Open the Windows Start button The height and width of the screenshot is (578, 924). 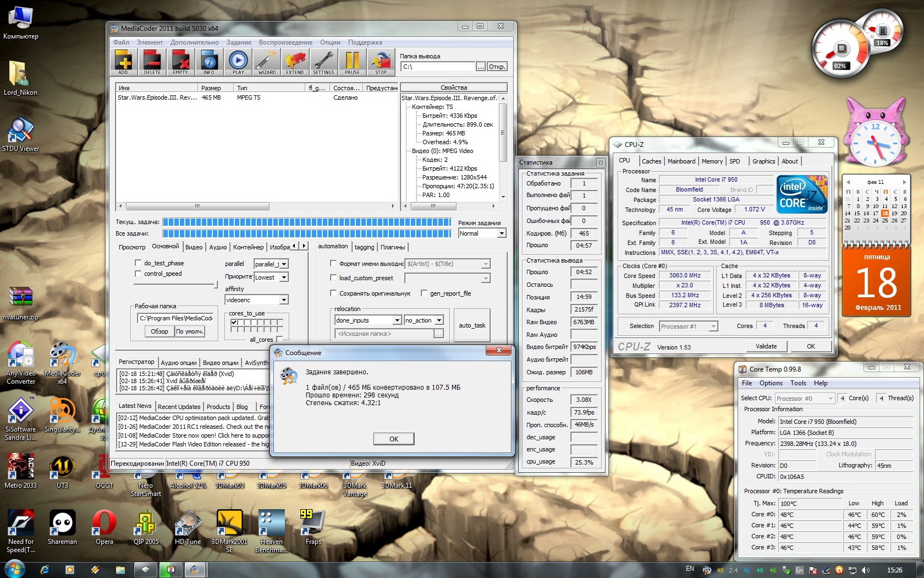15,569
